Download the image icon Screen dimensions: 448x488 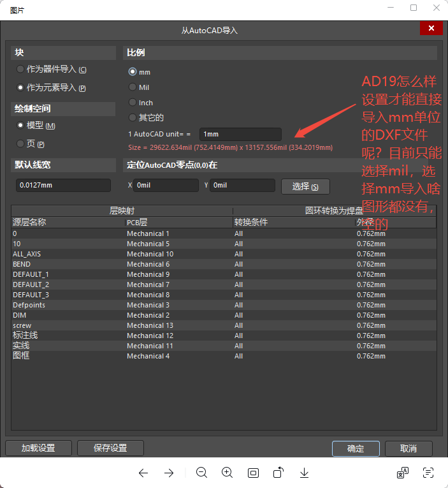[x=304, y=473]
